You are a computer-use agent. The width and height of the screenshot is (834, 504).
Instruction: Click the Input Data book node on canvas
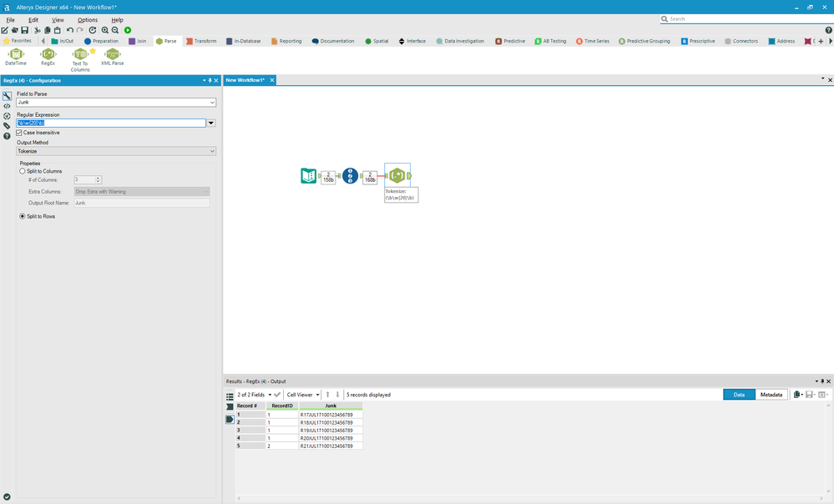(309, 175)
